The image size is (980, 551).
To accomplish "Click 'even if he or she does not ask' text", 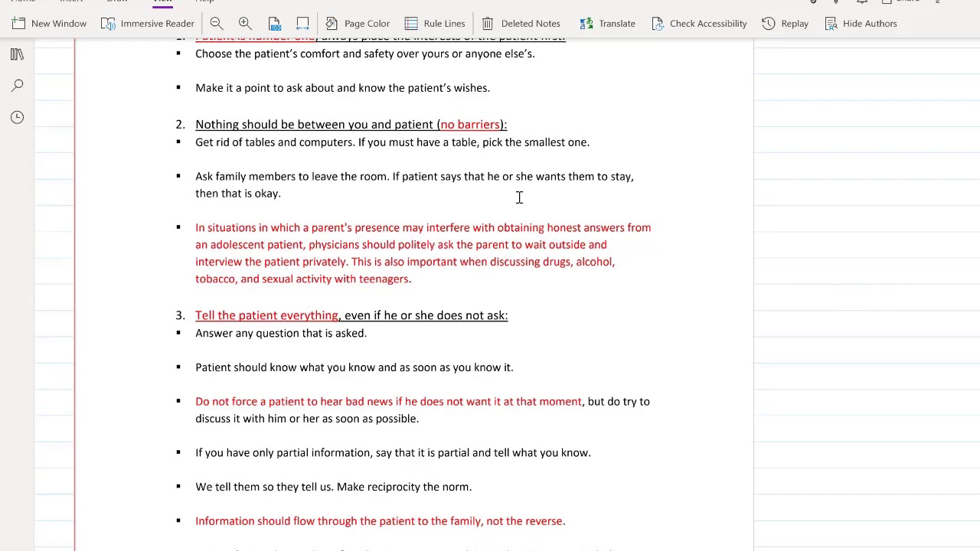I will point(426,315).
